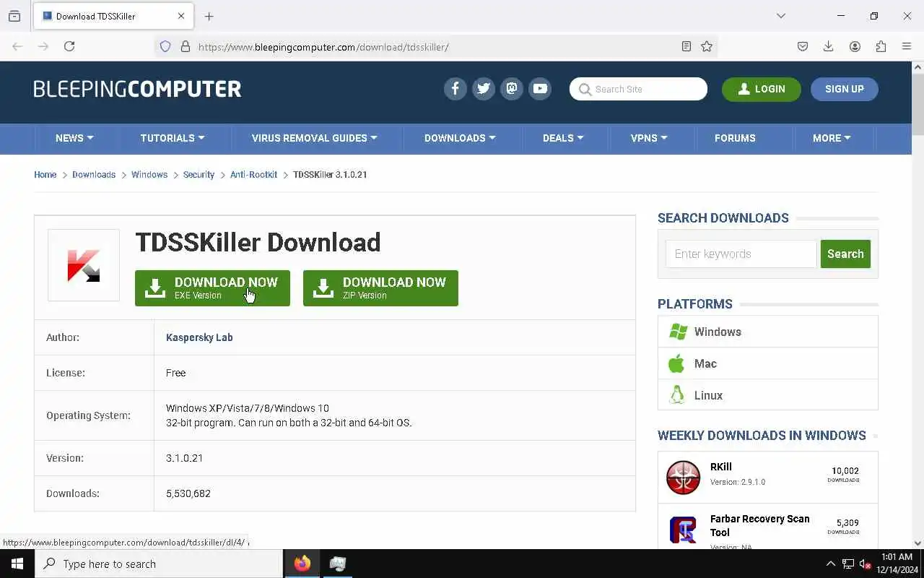This screenshot has width=924, height=578.
Task: Go back to the previous page
Action: tap(17, 46)
